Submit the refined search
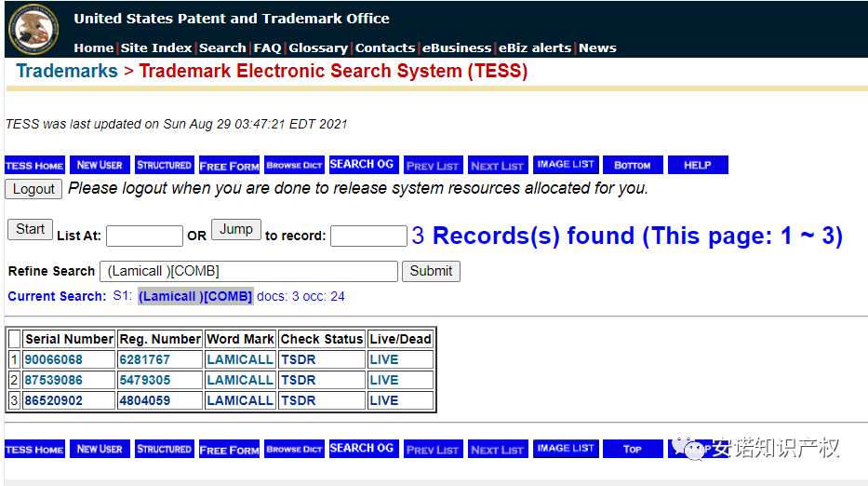The image size is (868, 486). click(x=431, y=271)
